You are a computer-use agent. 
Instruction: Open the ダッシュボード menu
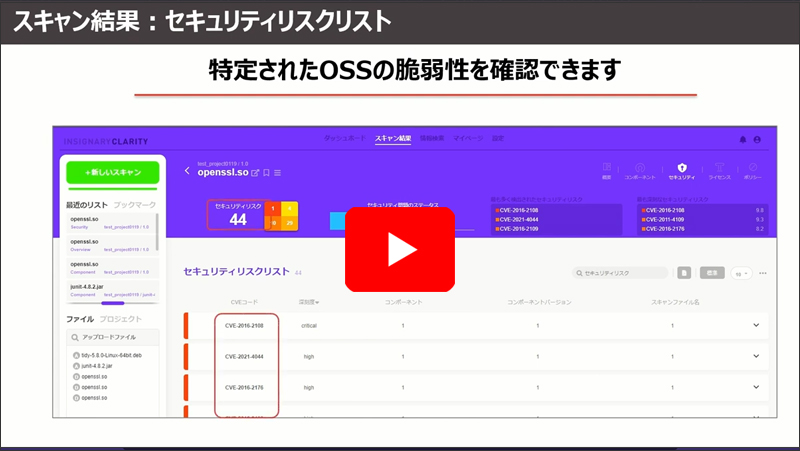click(x=345, y=138)
